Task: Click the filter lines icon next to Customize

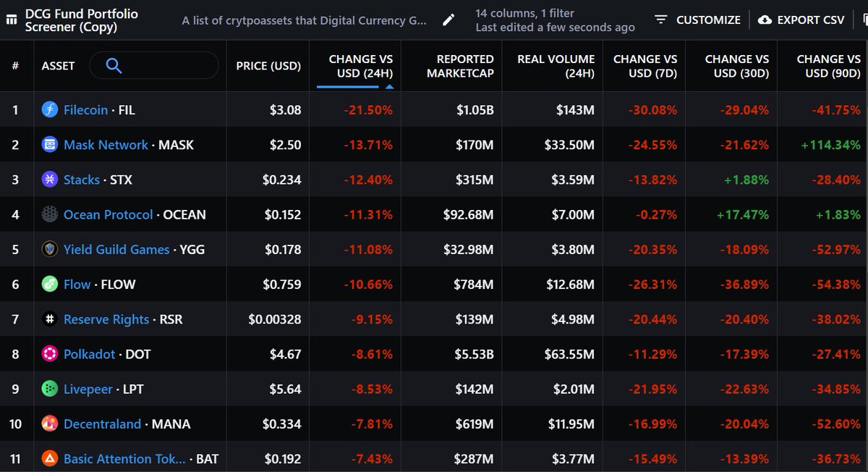Action: [660, 20]
